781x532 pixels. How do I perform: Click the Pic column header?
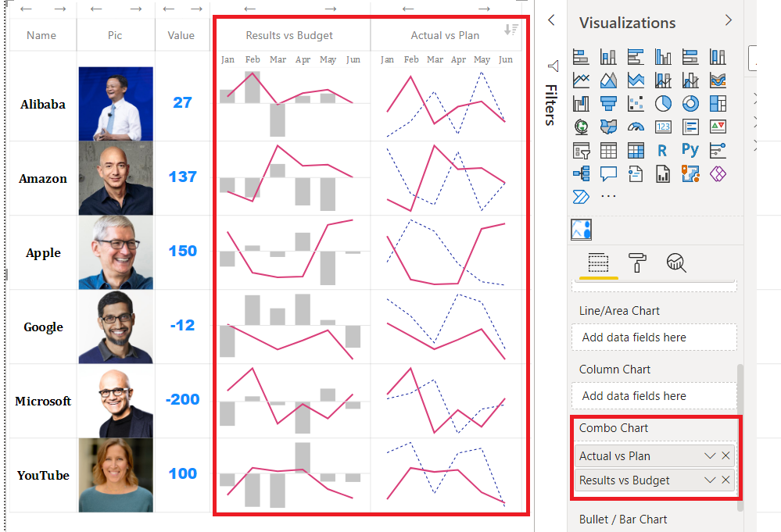(115, 35)
